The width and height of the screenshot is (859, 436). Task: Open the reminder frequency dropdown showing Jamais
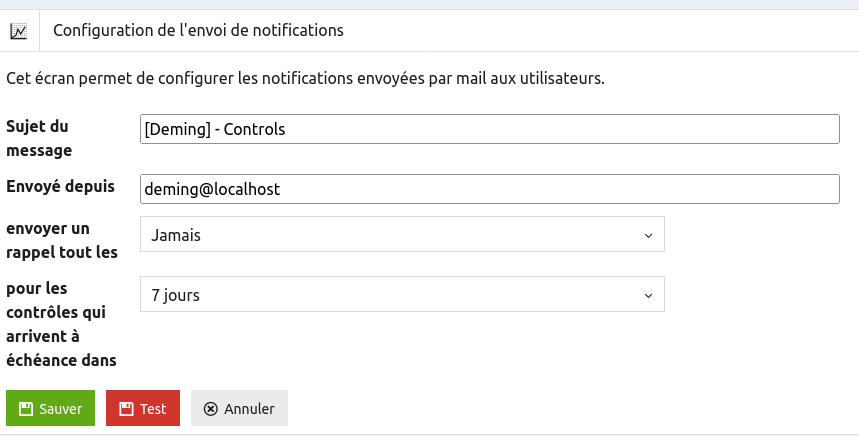402,235
